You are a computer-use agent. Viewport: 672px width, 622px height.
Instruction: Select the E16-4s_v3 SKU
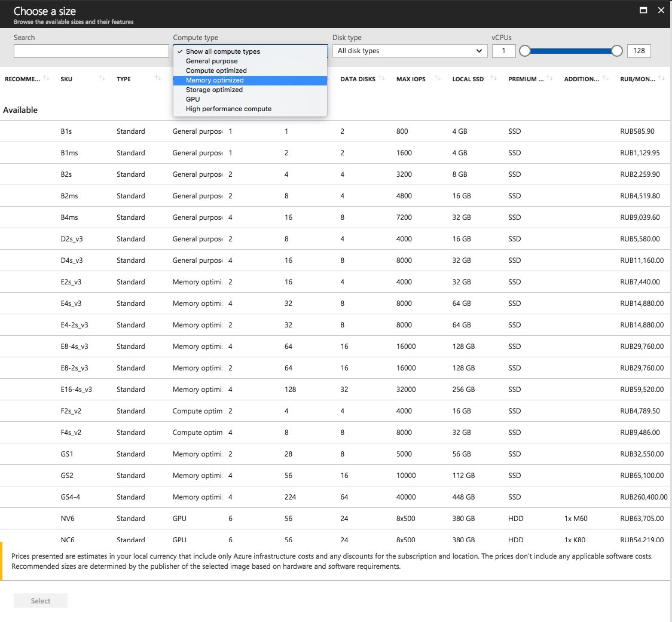77,390
